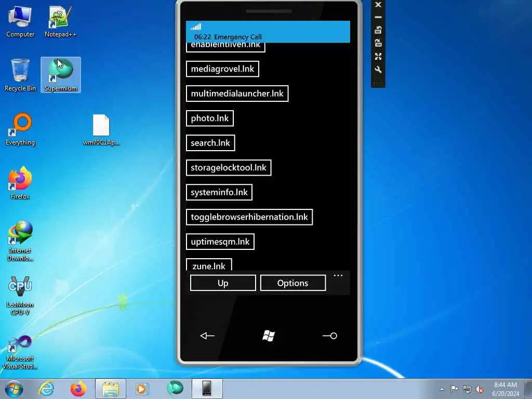Click the network tray icon

click(467, 389)
